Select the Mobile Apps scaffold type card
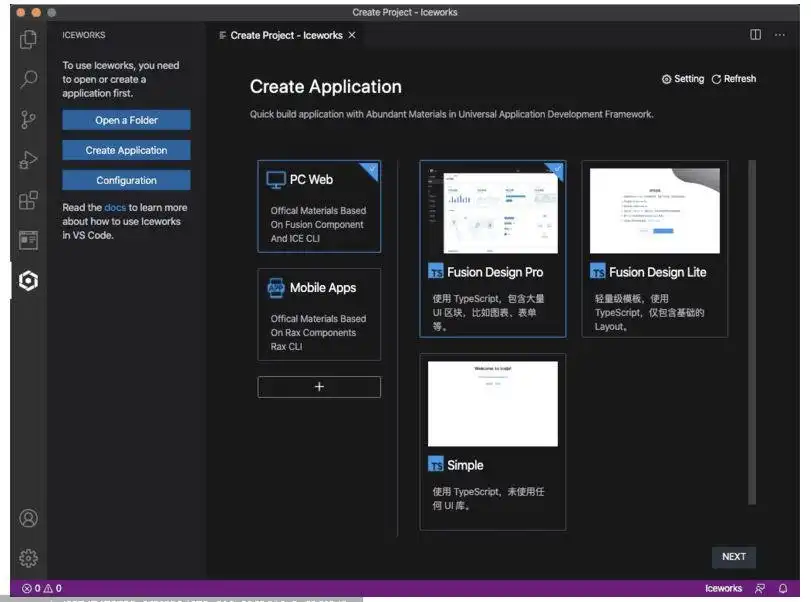The image size is (811, 602). 319,314
